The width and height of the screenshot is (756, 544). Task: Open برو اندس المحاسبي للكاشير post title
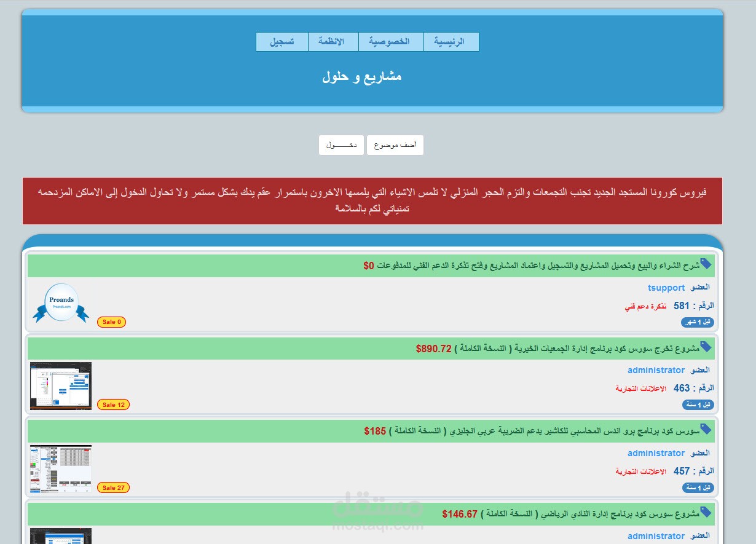tap(545, 432)
